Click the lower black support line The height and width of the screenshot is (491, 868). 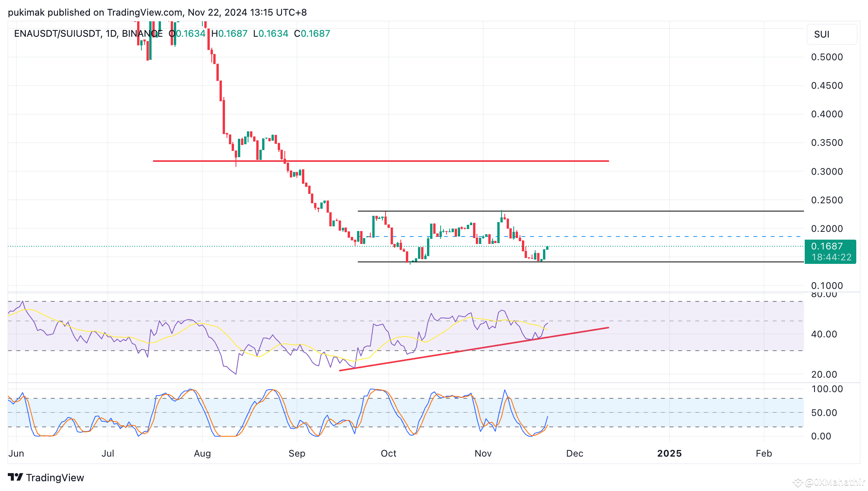(581, 262)
